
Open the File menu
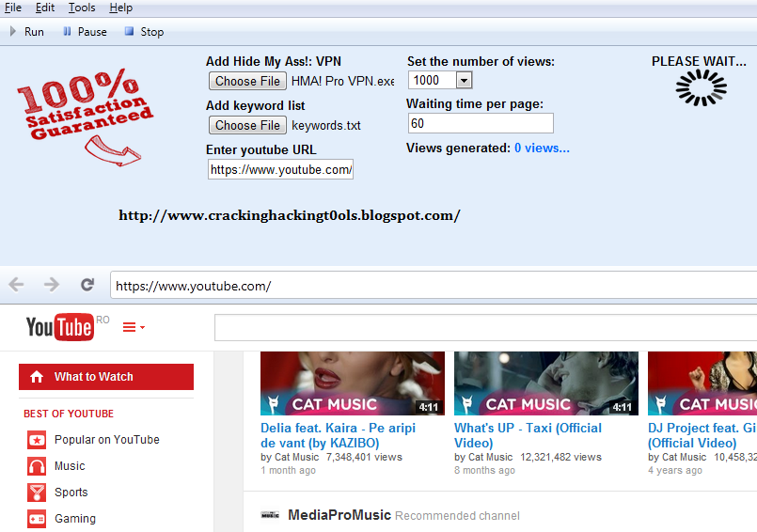13,8
